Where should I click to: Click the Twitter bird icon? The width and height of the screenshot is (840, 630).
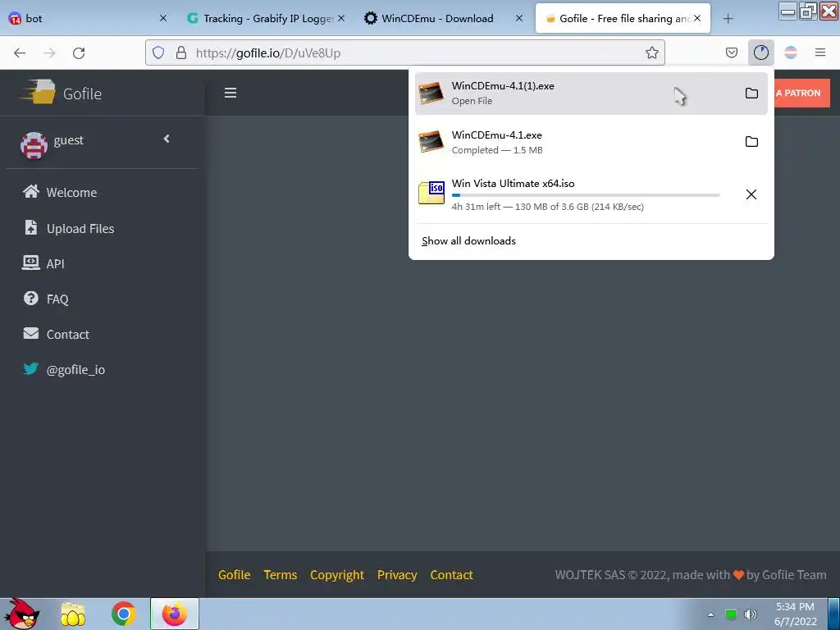point(31,368)
